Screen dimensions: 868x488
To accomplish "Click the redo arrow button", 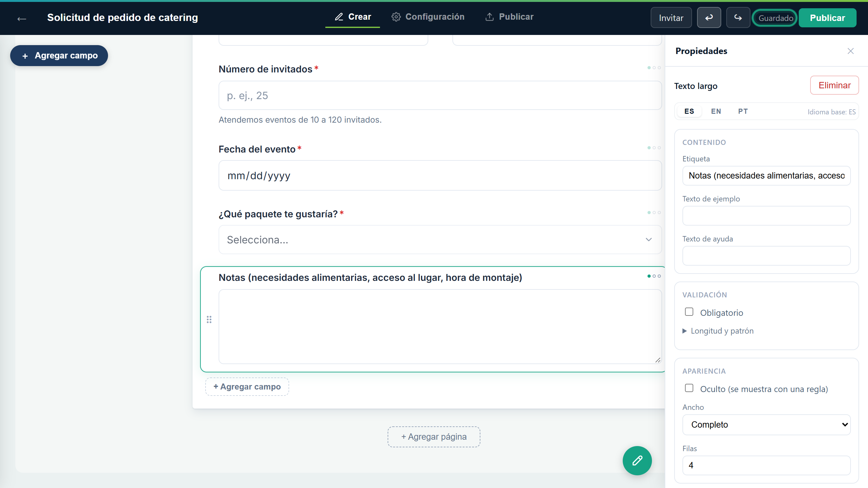I will point(738,17).
